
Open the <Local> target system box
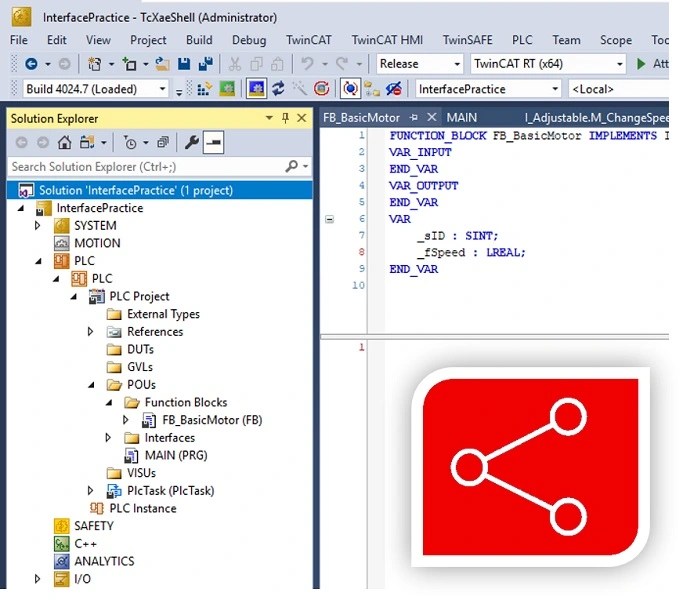click(619, 89)
